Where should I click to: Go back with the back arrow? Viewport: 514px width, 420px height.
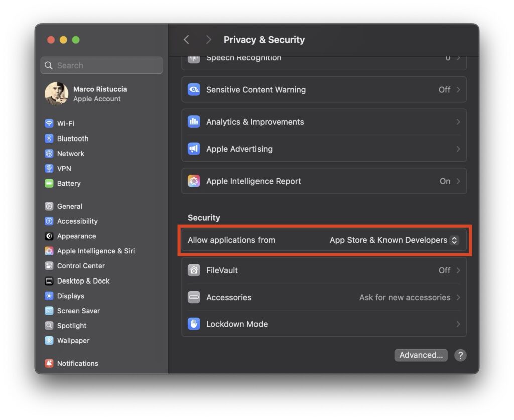point(186,40)
